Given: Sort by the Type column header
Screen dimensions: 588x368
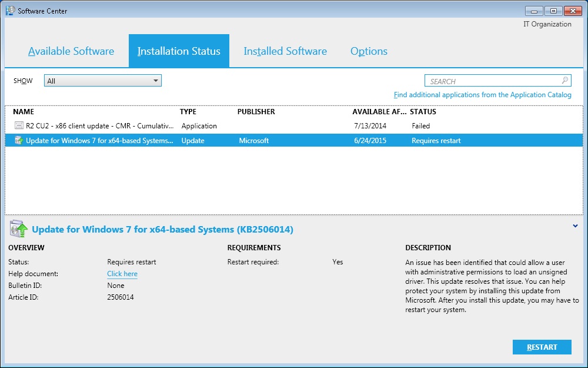Looking at the screenshot, I should (x=188, y=111).
